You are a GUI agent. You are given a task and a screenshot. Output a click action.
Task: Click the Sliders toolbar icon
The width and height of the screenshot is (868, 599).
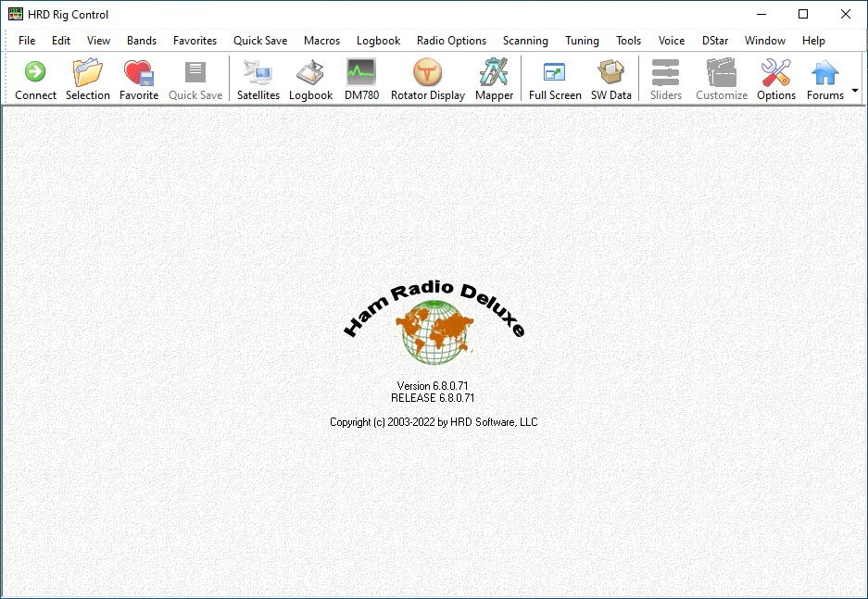click(665, 79)
